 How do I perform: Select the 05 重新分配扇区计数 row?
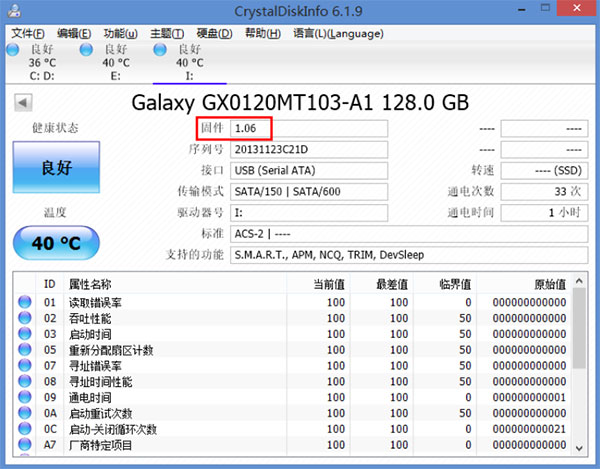[292, 350]
